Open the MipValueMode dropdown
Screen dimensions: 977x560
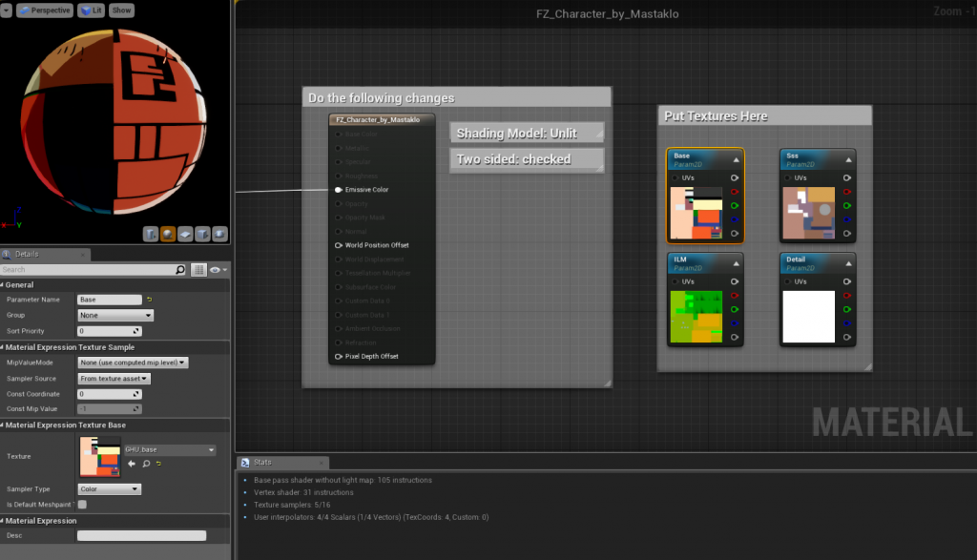[133, 363]
